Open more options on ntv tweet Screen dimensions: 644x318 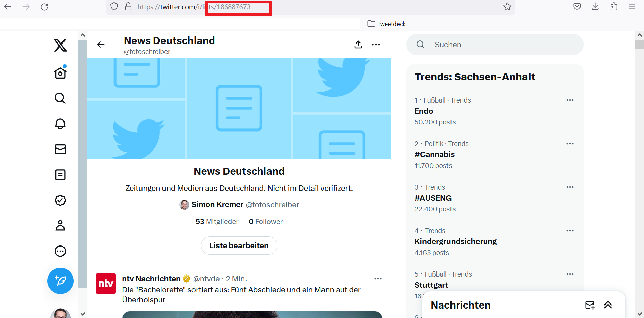click(378, 279)
